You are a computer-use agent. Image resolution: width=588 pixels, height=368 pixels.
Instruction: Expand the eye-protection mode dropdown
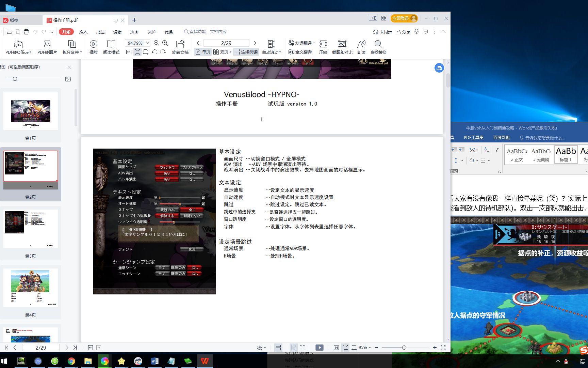pyautogui.click(x=265, y=348)
